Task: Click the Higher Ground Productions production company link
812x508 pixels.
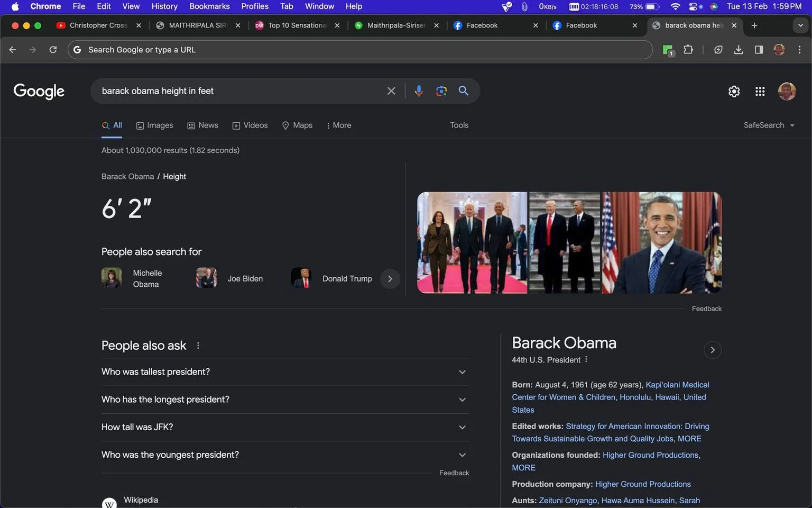Action: point(643,484)
